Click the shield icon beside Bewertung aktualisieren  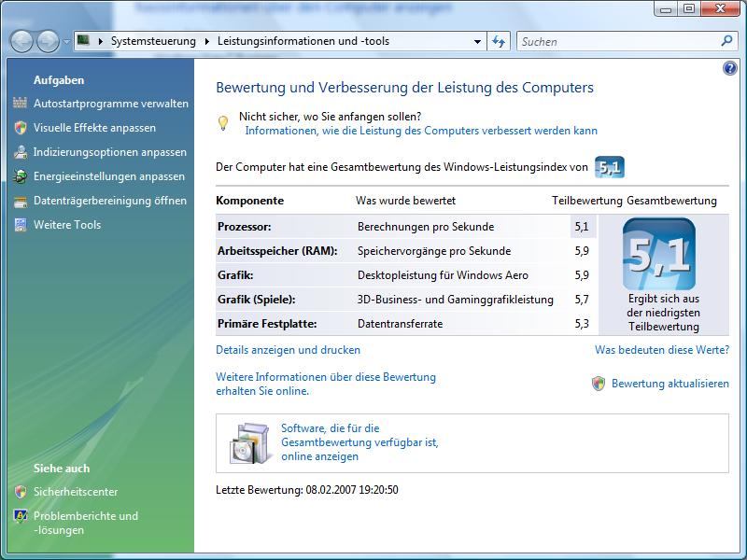[599, 384]
